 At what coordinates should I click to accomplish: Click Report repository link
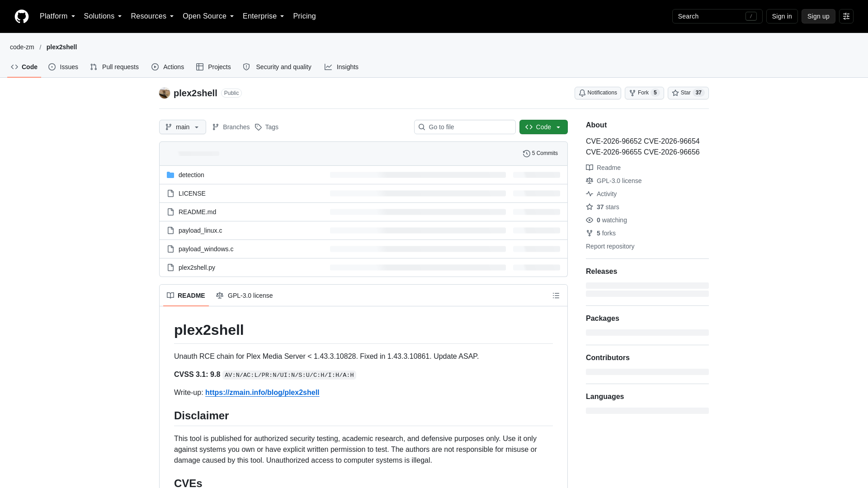click(610, 246)
